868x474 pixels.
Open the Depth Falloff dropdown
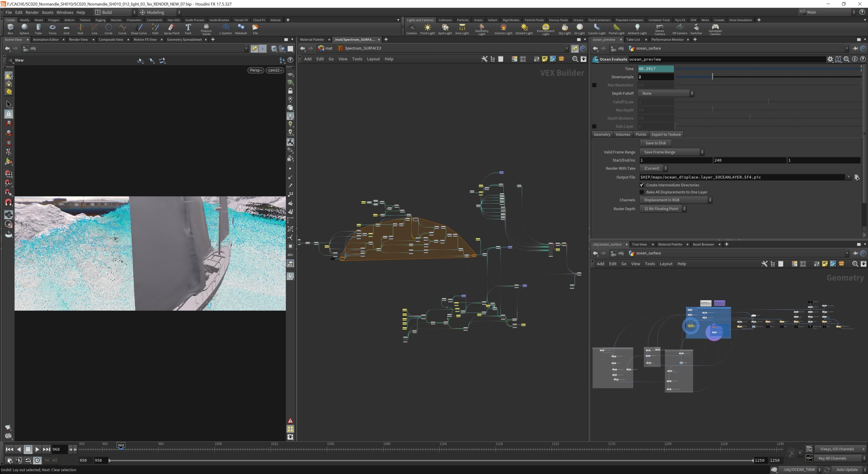coord(666,94)
